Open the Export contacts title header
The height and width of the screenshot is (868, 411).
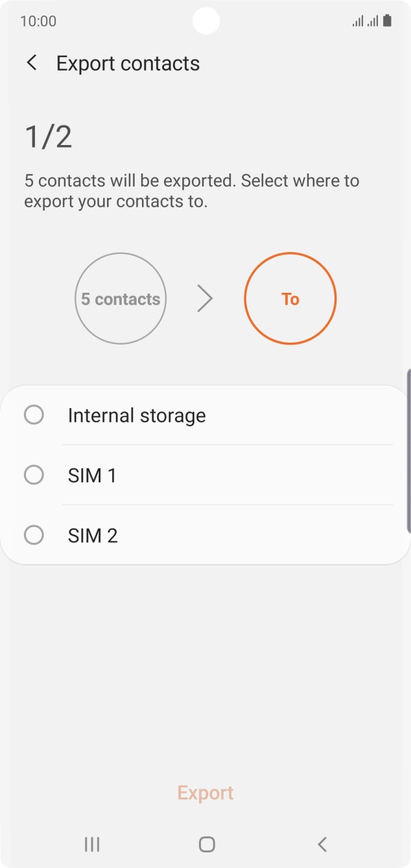pyautogui.click(x=128, y=63)
